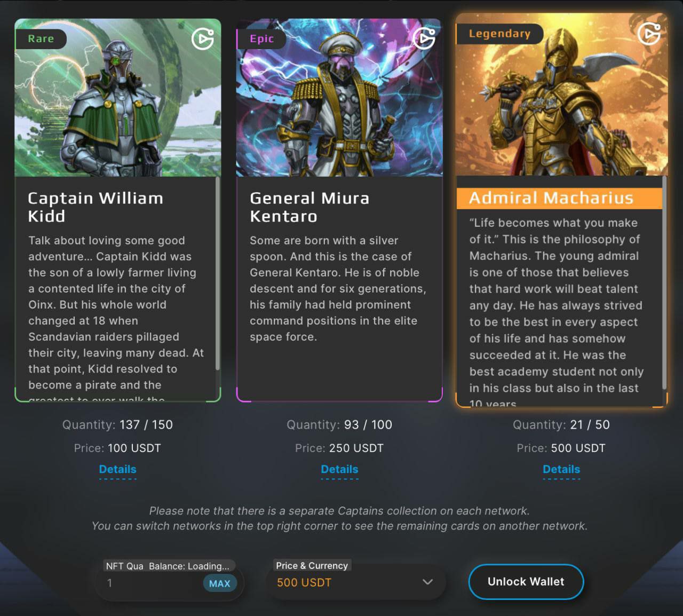Screen dimensions: 683x616
Task: Click the MAX quantity button
Action: click(220, 583)
